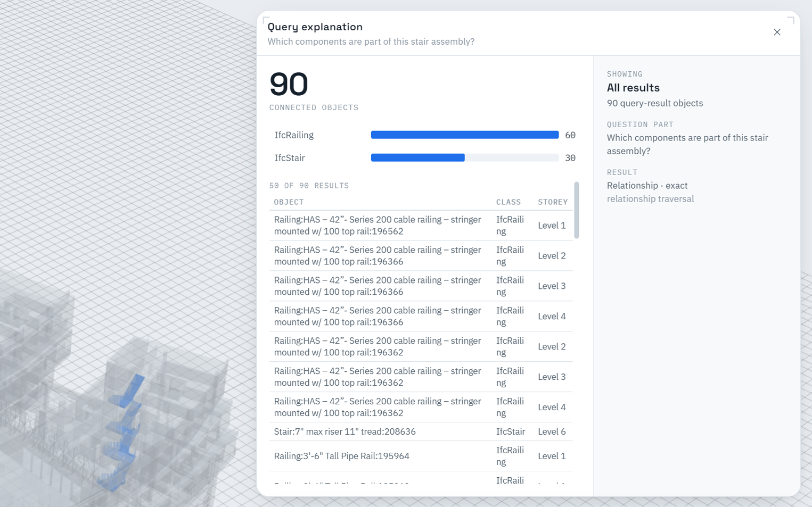The image size is (812, 507).
Task: Select railing 196562 row on Level 1
Action: (421, 226)
